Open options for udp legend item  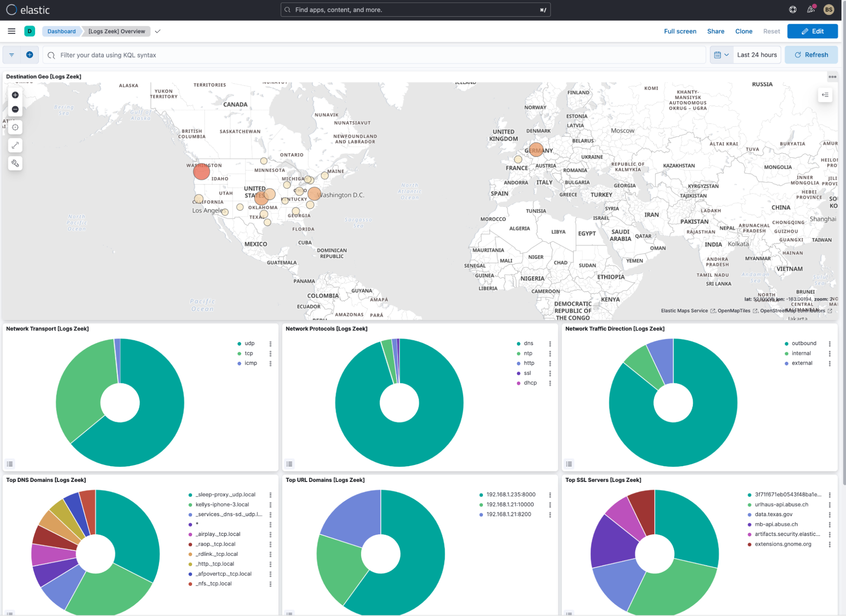tap(270, 344)
